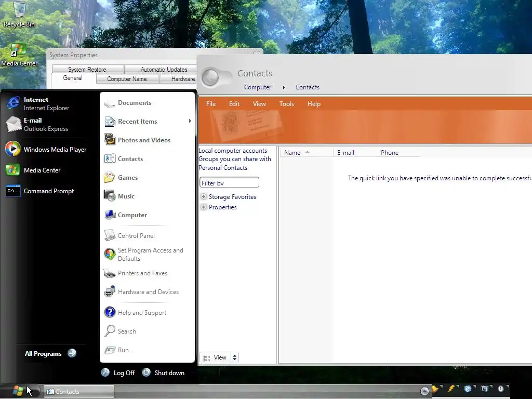
Task: Switch to Hardware tab
Action: click(179, 79)
